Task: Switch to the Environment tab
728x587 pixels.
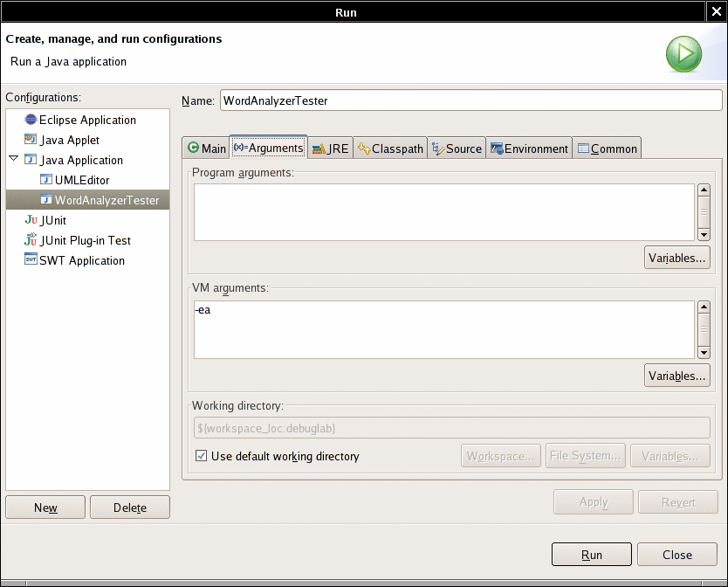Action: click(x=529, y=148)
